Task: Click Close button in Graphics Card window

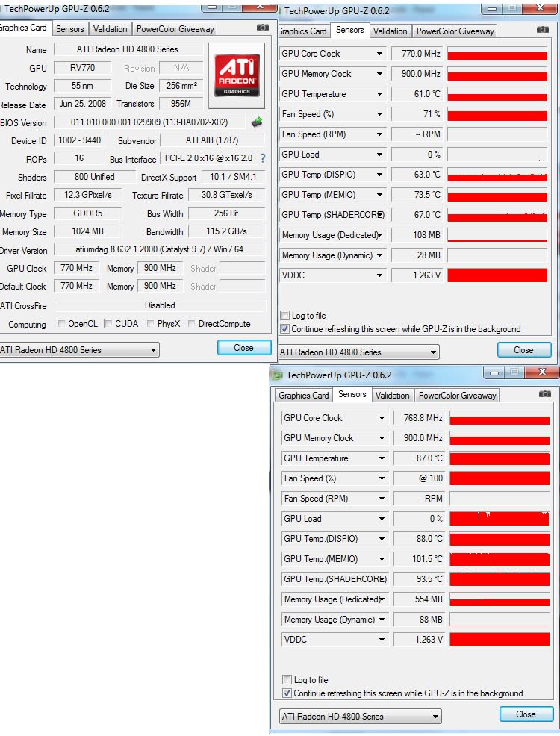Action: point(244,348)
